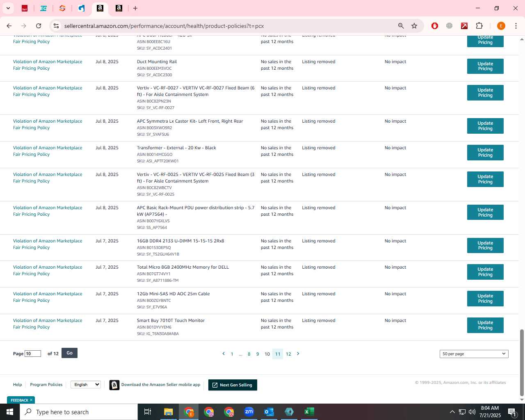Image resolution: width=525 pixels, height=420 pixels.
Task: Click the zoom magnifier icon in address bar
Action: [401, 26]
